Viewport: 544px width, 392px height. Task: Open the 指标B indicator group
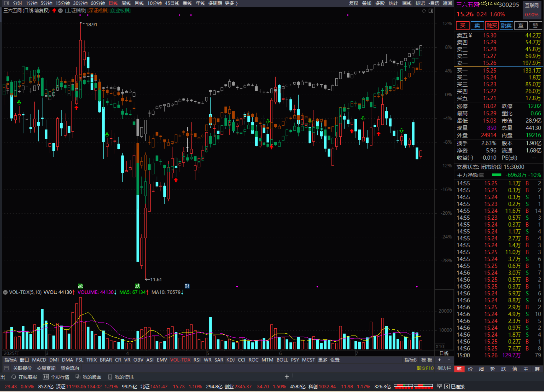pos(410,360)
